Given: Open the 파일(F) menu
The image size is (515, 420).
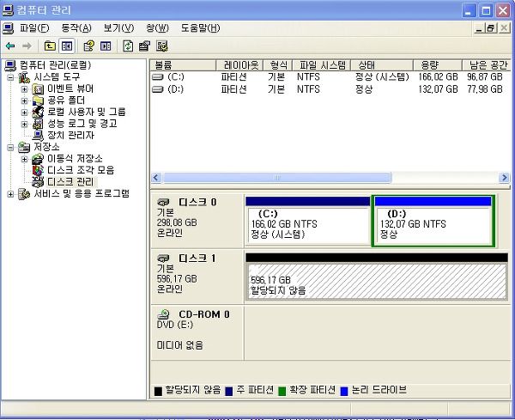Looking at the screenshot, I should 34,28.
